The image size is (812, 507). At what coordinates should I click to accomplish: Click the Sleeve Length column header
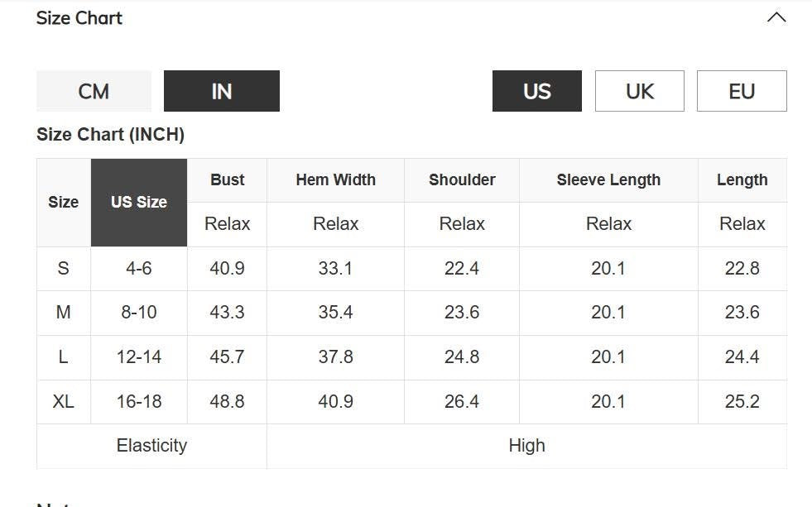coord(608,179)
